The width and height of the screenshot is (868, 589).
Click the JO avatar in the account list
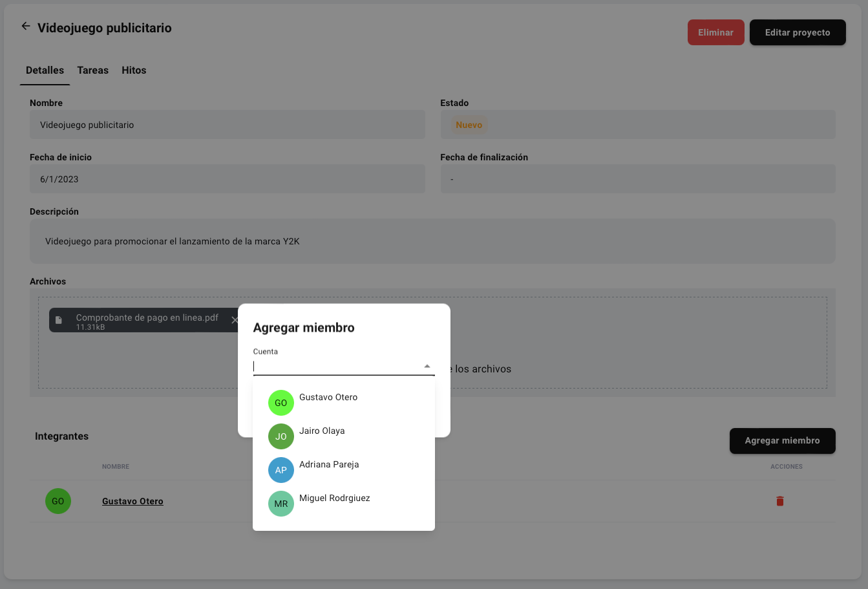[x=281, y=436]
